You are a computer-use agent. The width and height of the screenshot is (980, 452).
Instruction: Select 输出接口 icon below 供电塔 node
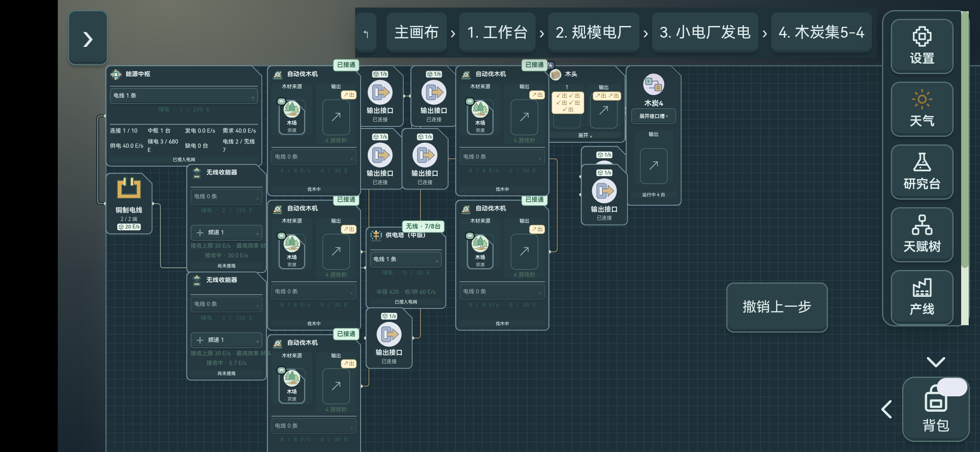[389, 334]
